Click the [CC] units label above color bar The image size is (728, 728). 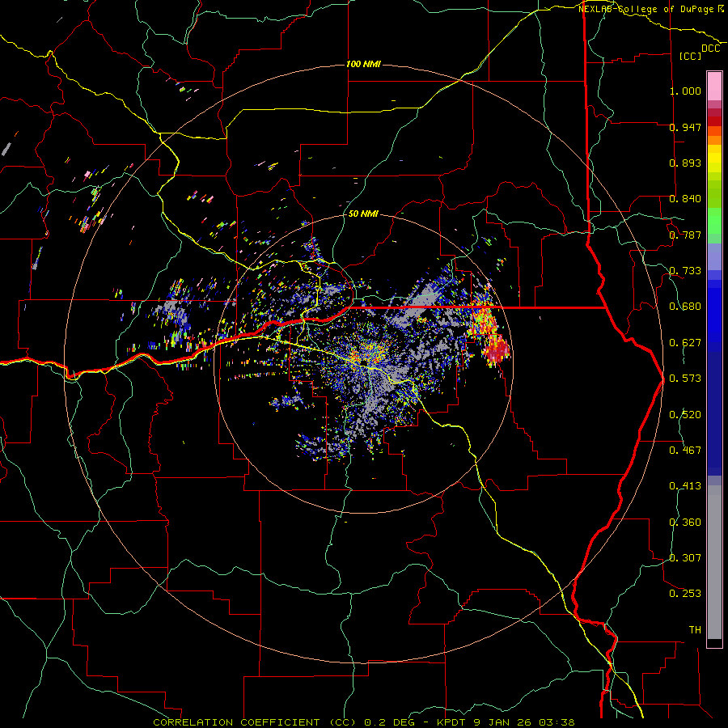pyautogui.click(x=691, y=56)
